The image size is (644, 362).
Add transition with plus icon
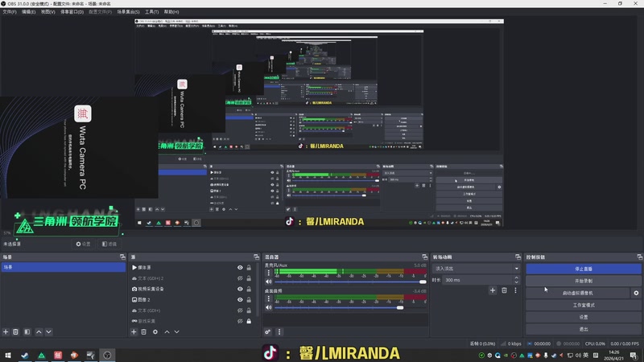tap(493, 290)
